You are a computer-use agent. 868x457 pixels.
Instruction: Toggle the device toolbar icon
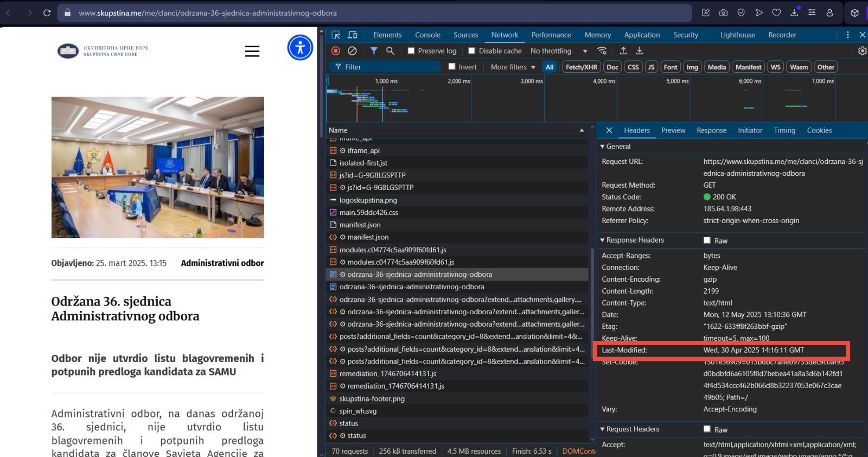(x=353, y=35)
